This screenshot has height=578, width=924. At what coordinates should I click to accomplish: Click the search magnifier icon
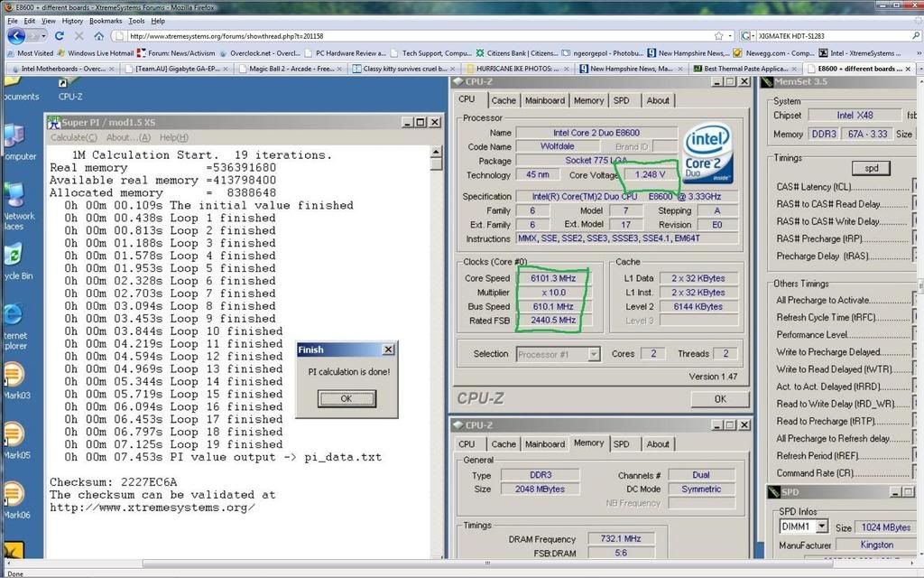[917, 36]
